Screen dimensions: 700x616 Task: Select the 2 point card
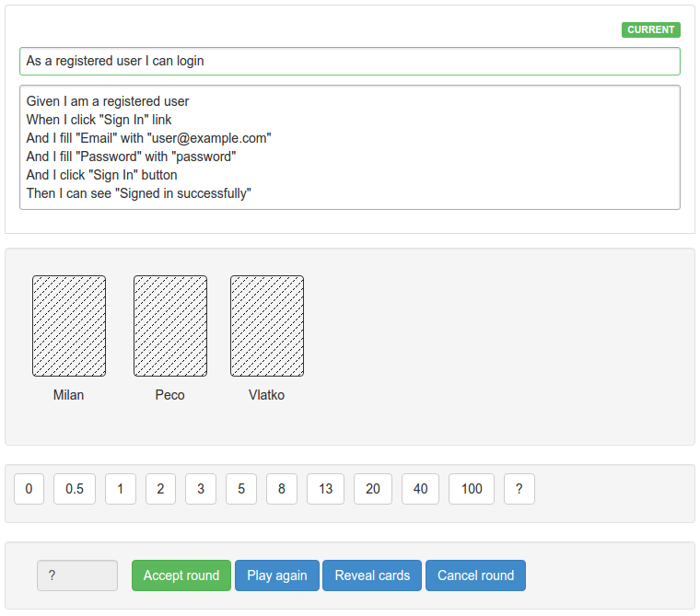(160, 489)
